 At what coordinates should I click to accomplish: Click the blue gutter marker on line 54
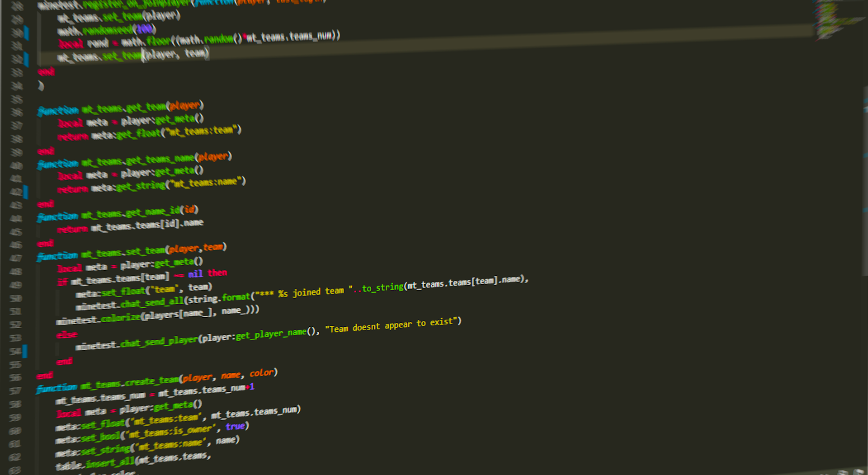(25, 351)
